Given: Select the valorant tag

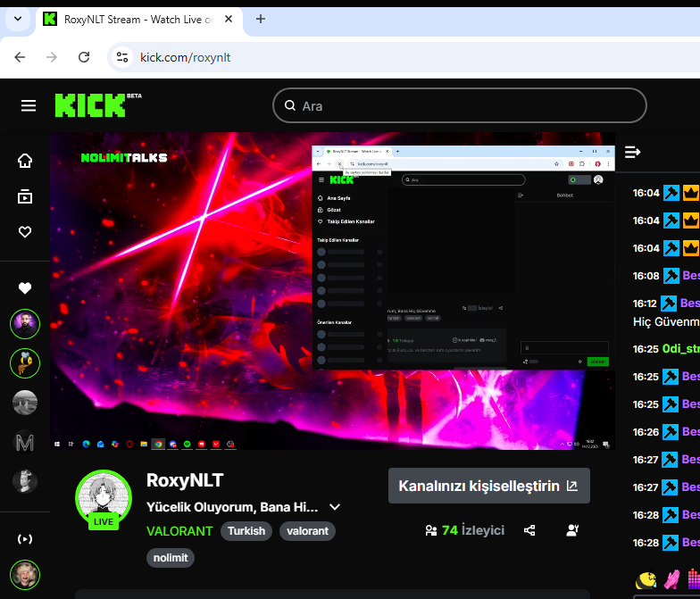Looking at the screenshot, I should coord(307,531).
